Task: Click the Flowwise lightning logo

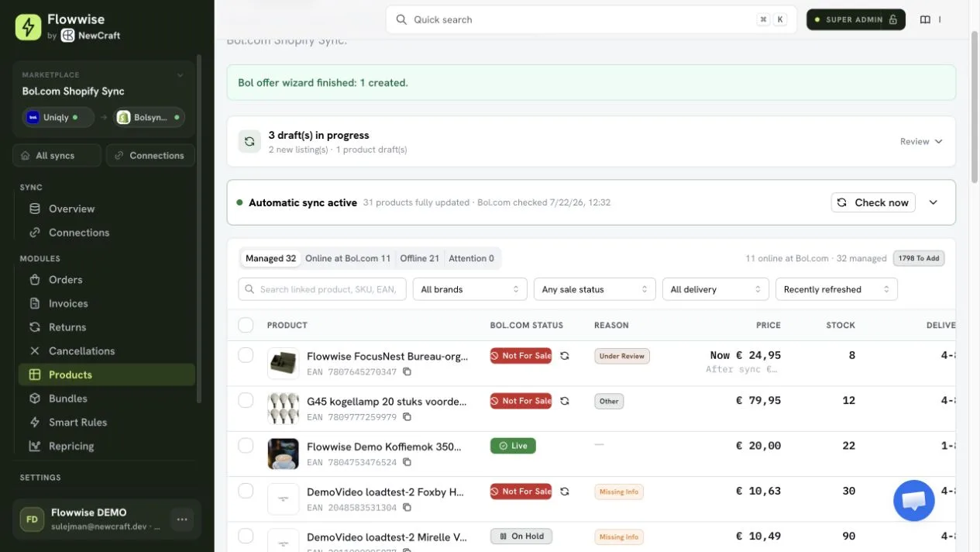Action: [28, 27]
